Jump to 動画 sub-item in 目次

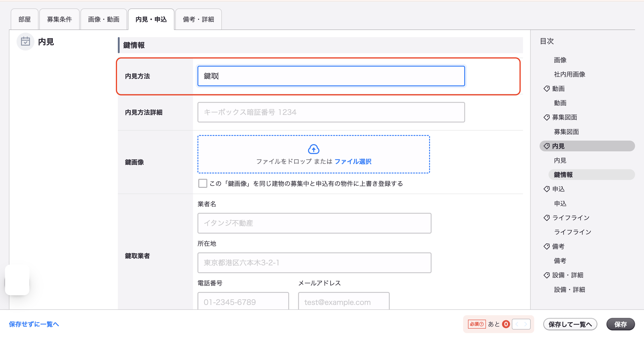click(x=560, y=103)
